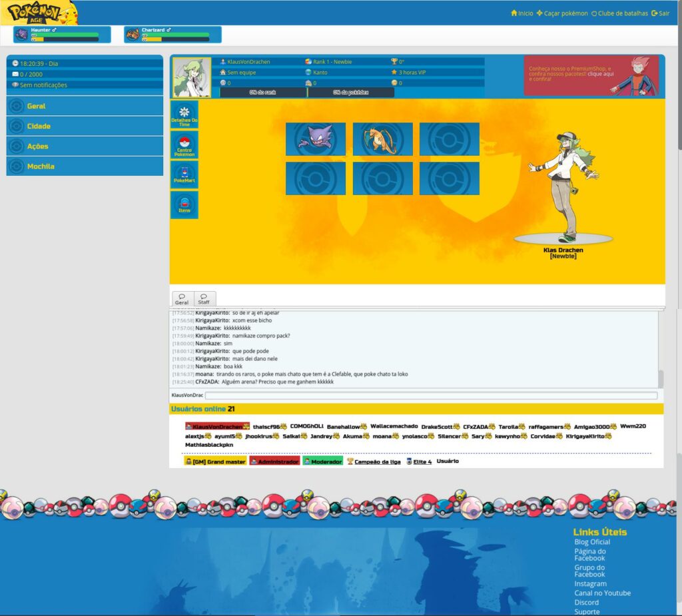Open Instagram footer link
Screen dimensions: 682x616
click(590, 584)
